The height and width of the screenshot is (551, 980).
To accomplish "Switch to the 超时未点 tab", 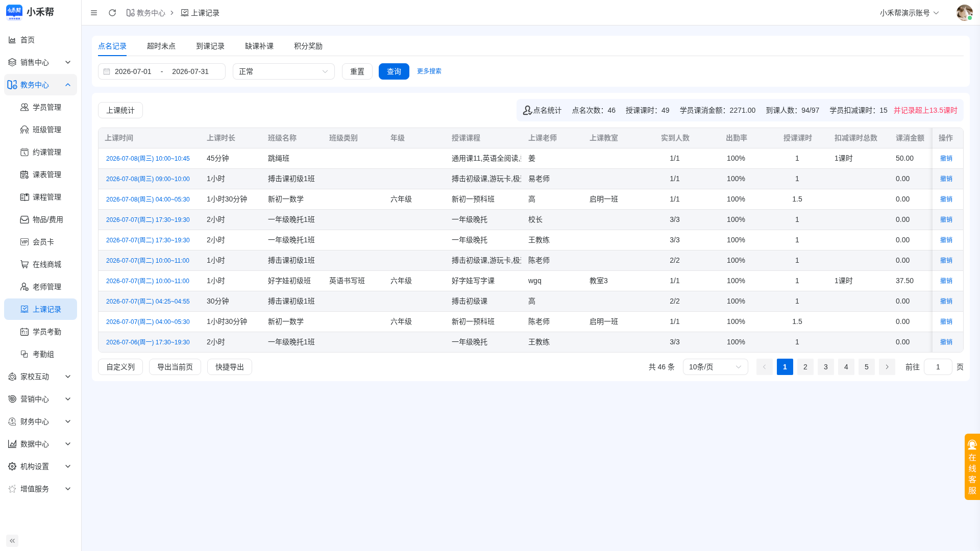I will coord(161,46).
